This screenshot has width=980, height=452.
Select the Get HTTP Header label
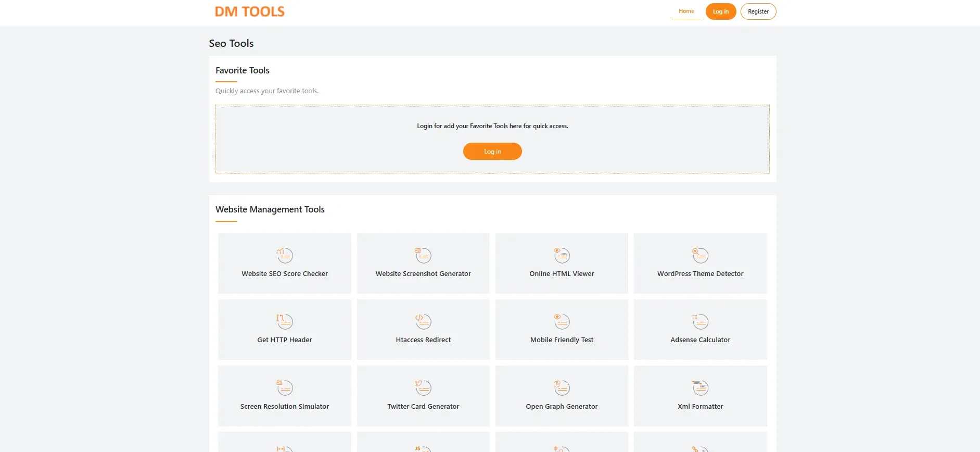[x=285, y=340]
